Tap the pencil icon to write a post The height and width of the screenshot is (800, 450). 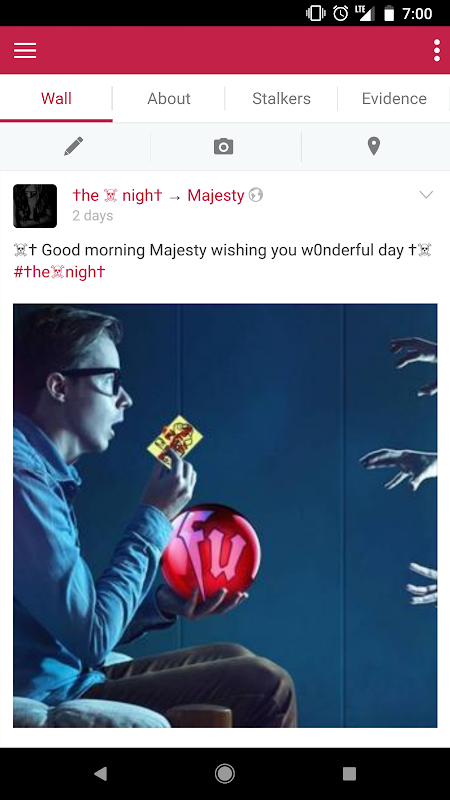(x=74, y=146)
